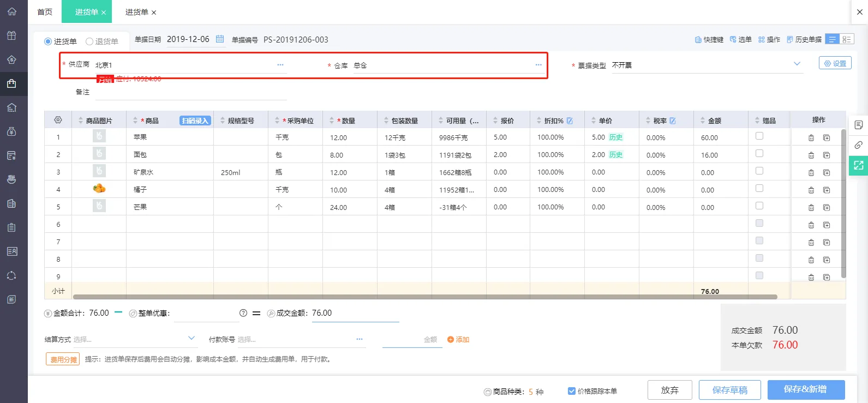Click the trash icon on 芒果 row
This screenshot has height=403, width=868.
pos(811,208)
